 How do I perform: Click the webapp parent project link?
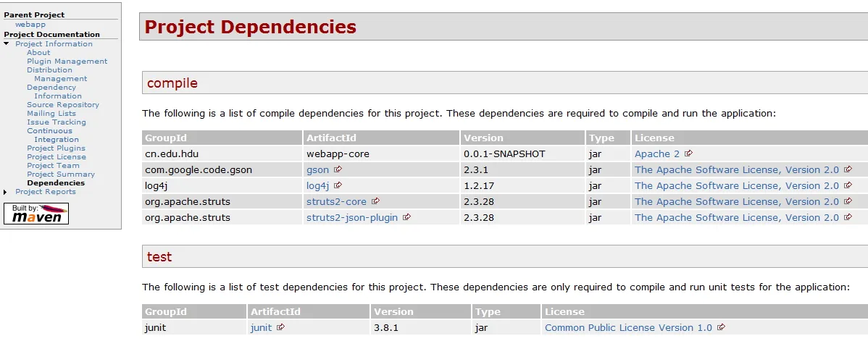click(x=30, y=25)
